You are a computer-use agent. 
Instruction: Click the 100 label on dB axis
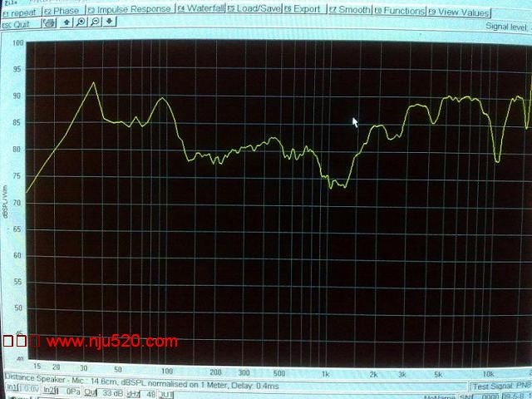coord(18,43)
